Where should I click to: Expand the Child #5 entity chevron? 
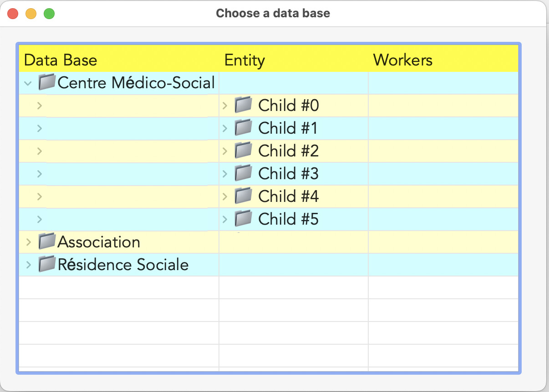point(225,219)
